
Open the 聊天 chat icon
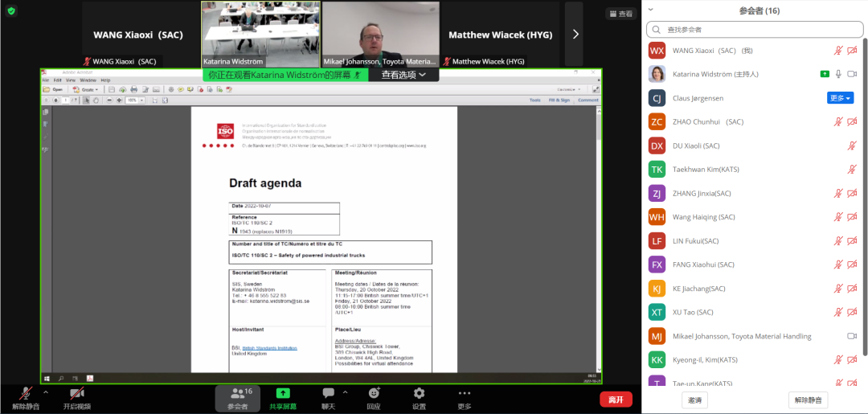[x=328, y=393]
